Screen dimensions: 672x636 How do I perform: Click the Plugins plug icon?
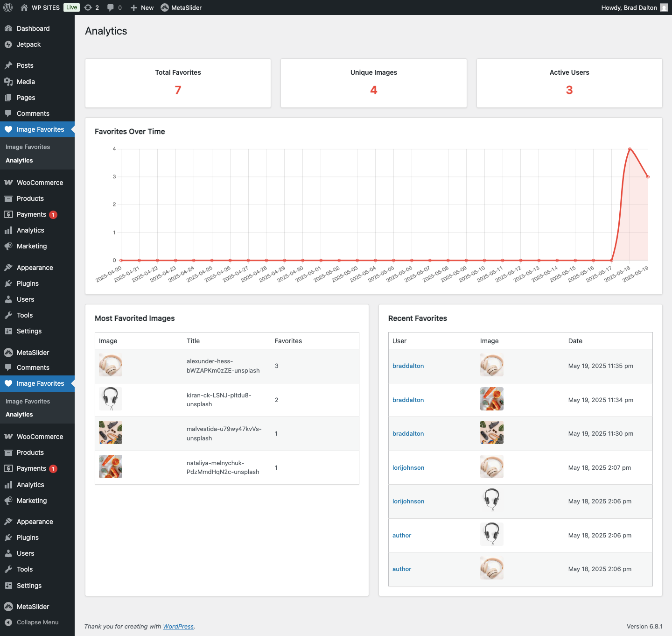pyautogui.click(x=8, y=283)
